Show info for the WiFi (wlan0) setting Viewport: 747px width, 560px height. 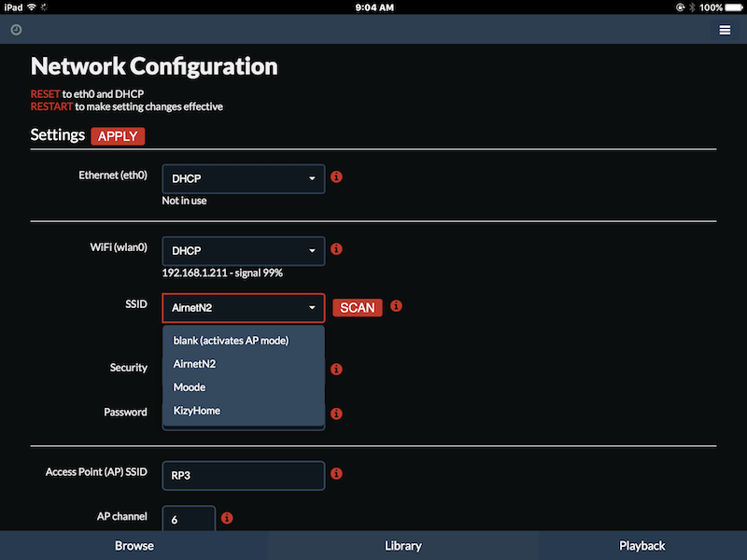(x=336, y=249)
